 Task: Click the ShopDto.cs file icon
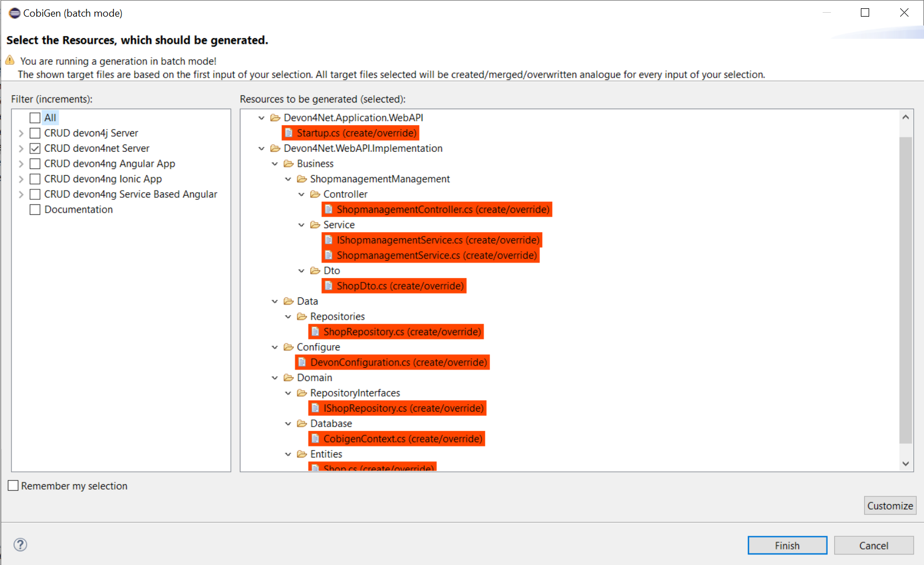click(x=328, y=286)
